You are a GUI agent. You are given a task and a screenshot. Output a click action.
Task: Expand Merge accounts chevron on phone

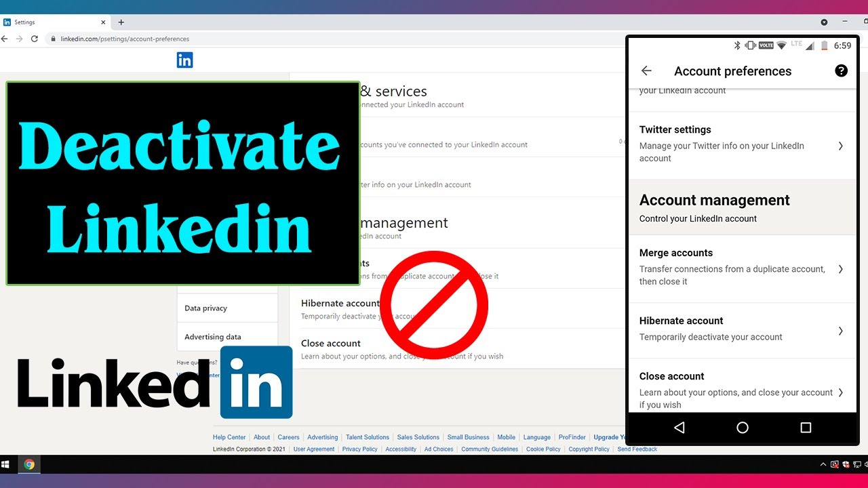(841, 269)
